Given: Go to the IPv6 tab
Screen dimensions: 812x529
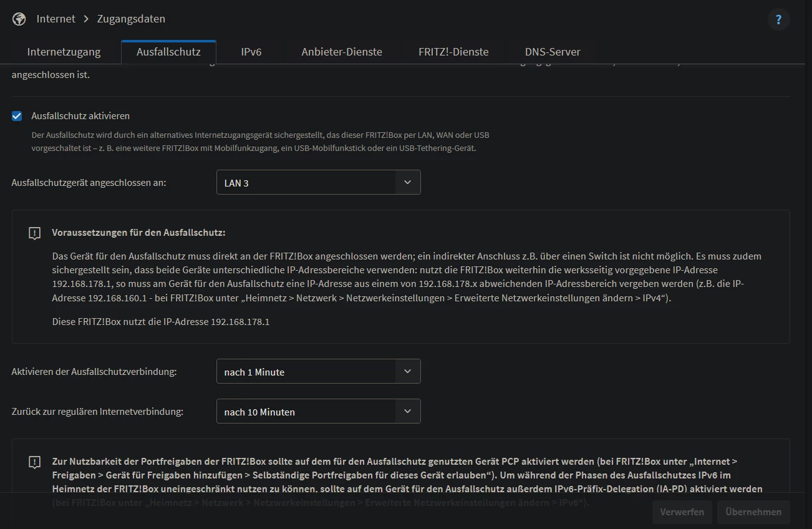Looking at the screenshot, I should pyautogui.click(x=251, y=52).
